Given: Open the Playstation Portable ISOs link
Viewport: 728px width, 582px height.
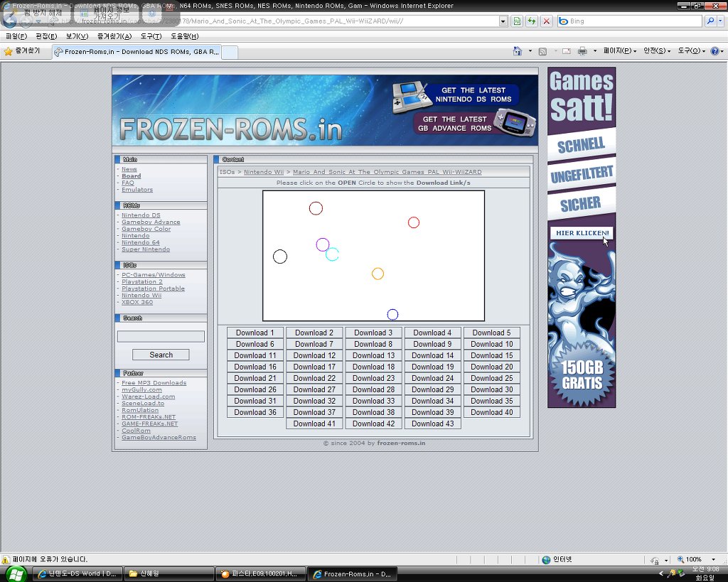Looking at the screenshot, I should coord(153,289).
